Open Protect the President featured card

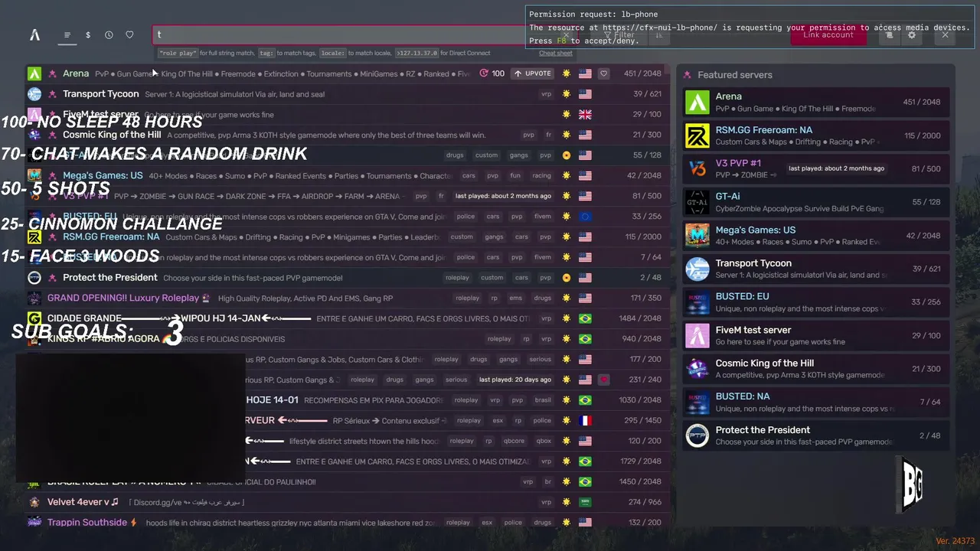816,435
